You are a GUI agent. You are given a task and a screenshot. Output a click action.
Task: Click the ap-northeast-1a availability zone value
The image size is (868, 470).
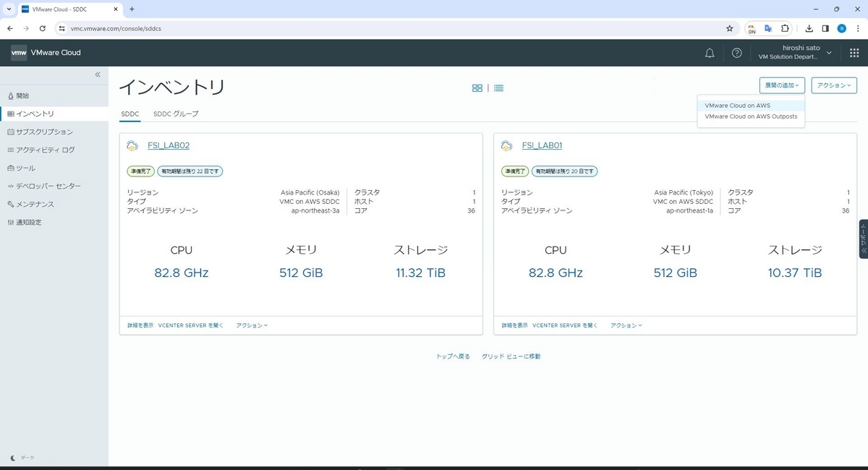point(690,210)
